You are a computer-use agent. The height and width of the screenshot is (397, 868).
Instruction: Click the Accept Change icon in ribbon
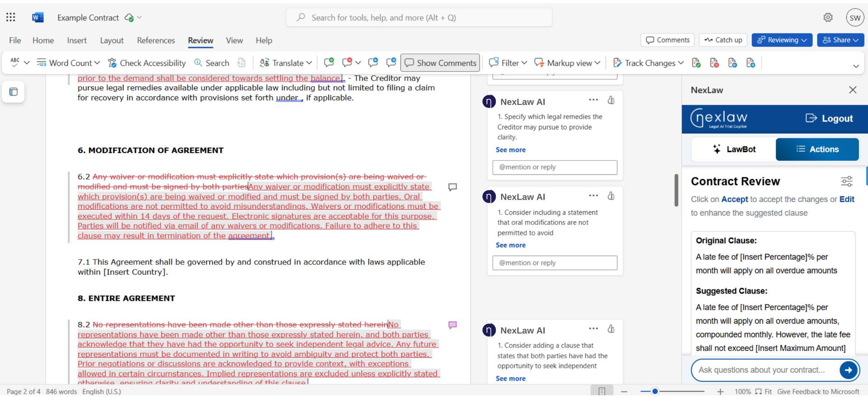coord(696,63)
